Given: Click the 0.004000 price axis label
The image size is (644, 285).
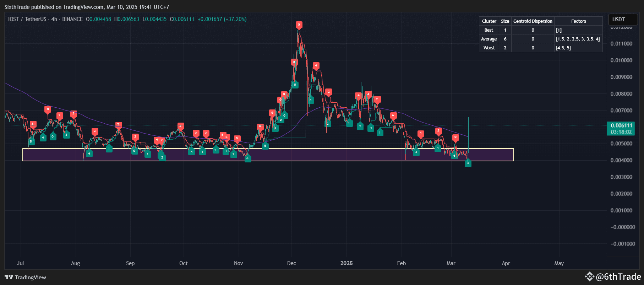Looking at the screenshot, I should coord(621,160).
